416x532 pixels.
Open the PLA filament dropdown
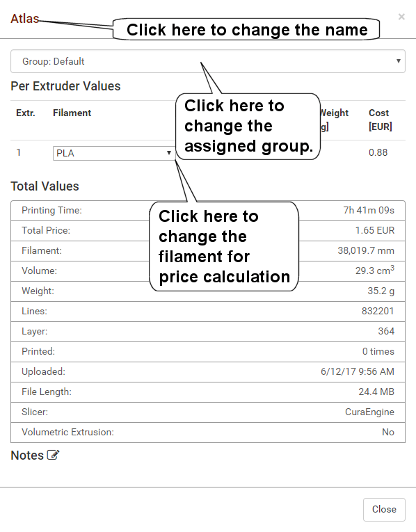(x=114, y=153)
